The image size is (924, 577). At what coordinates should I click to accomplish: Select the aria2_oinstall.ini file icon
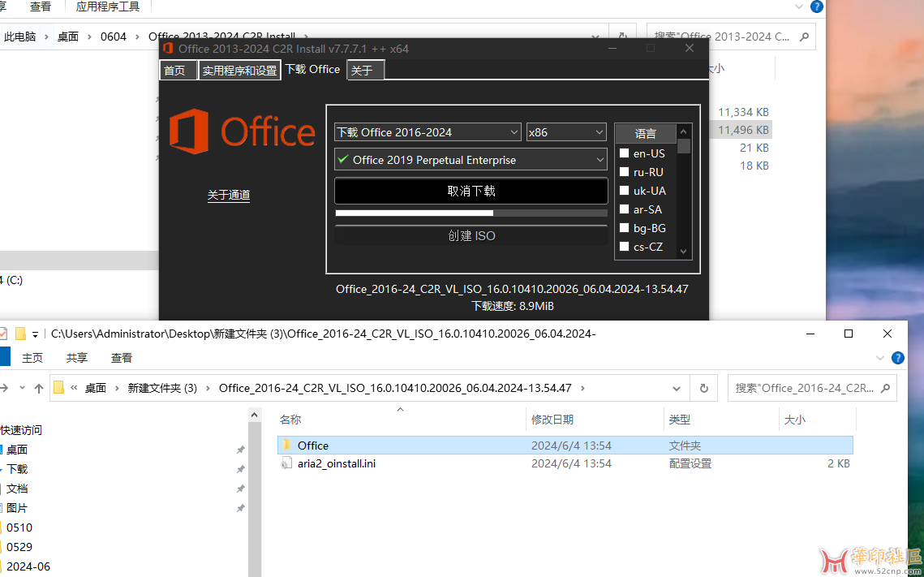coord(286,464)
